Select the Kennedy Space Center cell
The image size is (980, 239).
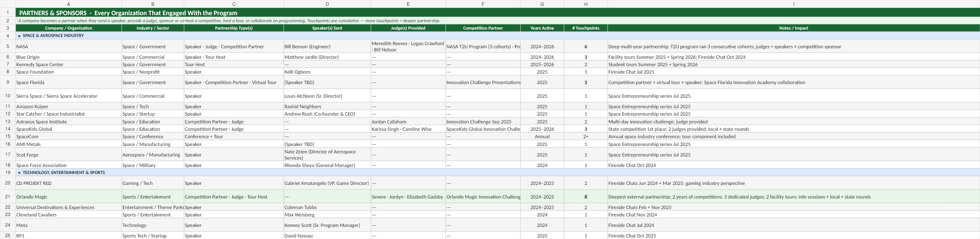(69, 64)
